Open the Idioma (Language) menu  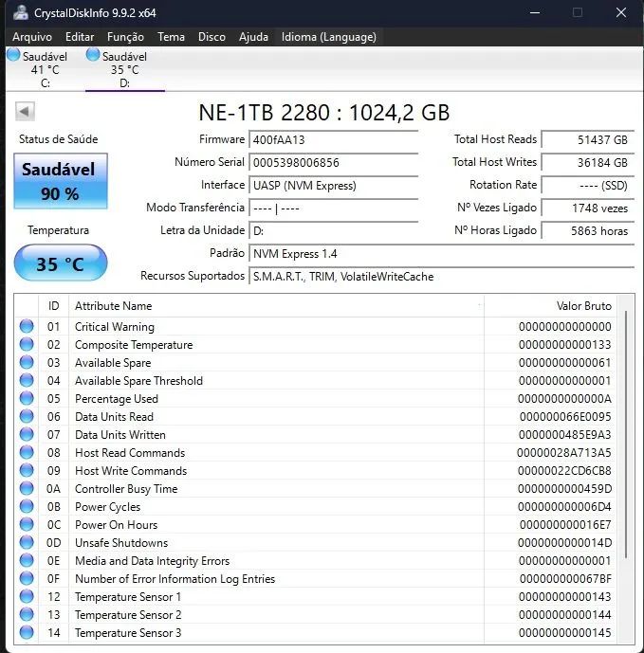click(x=329, y=37)
